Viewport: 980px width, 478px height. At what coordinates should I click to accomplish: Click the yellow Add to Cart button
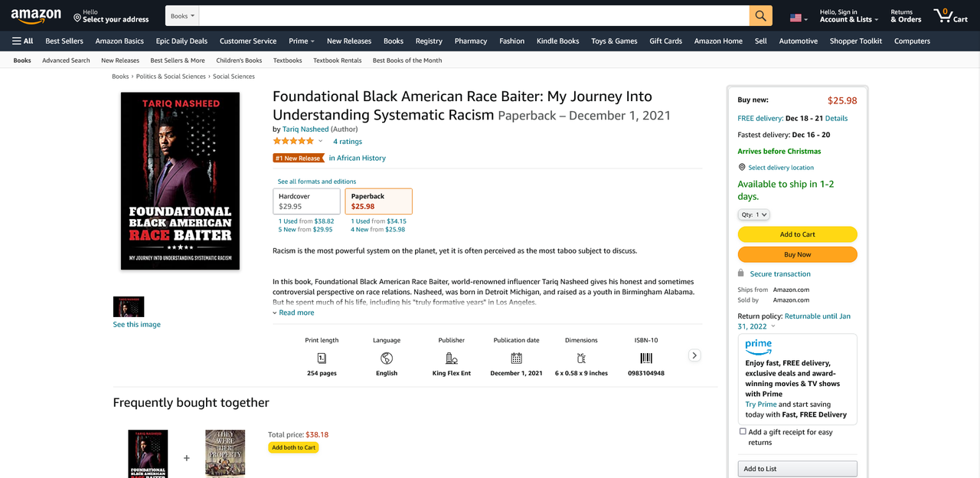point(797,234)
